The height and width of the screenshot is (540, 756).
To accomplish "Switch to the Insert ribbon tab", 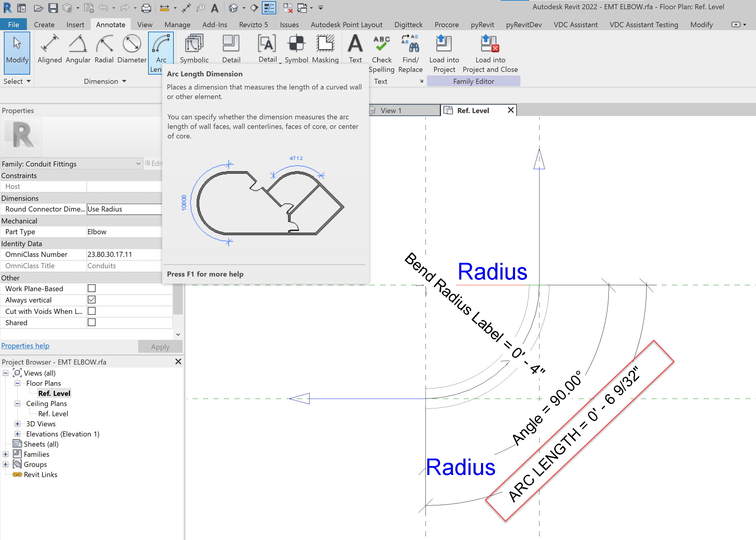I will tap(75, 24).
